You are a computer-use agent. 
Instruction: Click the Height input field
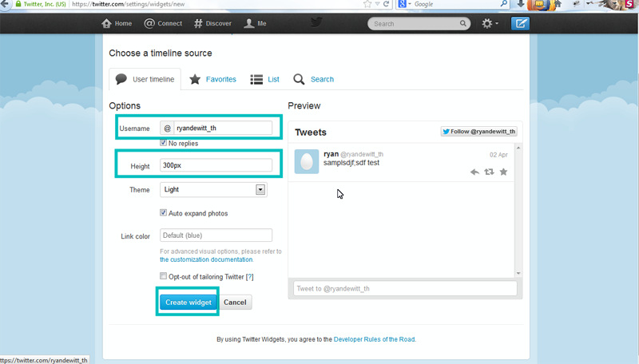click(216, 165)
